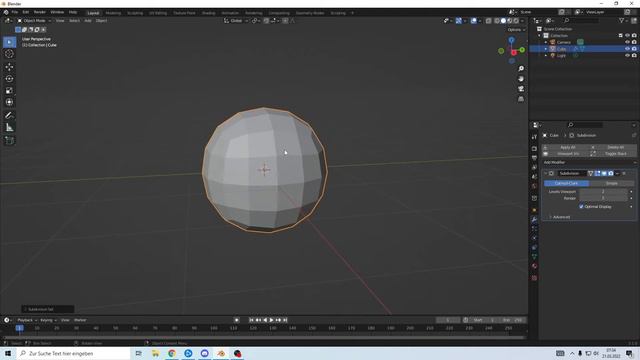Toggle visibility eye for the Light object
The width and height of the screenshot is (640, 360).
tap(627, 55)
